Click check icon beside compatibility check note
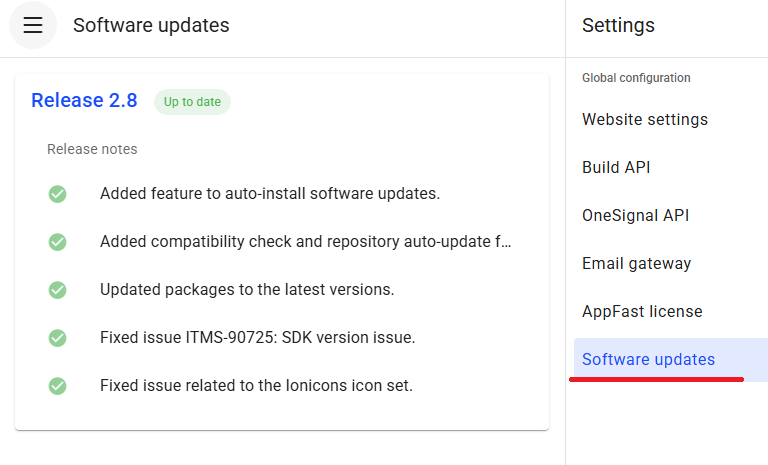Screen dimensions: 768x465 tap(58, 242)
